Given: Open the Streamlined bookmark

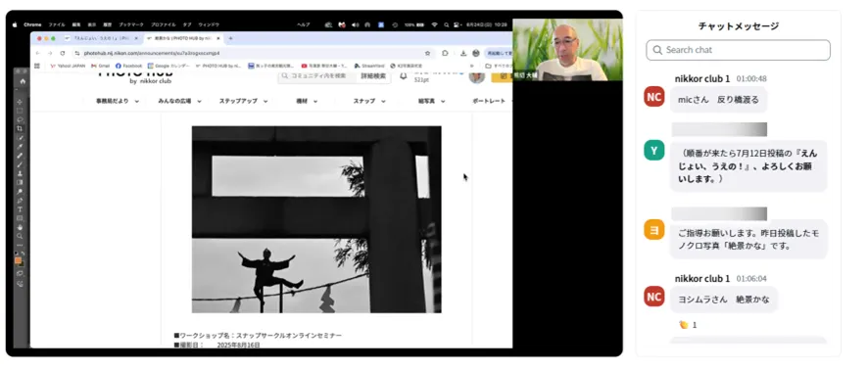Looking at the screenshot, I should pyautogui.click(x=368, y=66).
